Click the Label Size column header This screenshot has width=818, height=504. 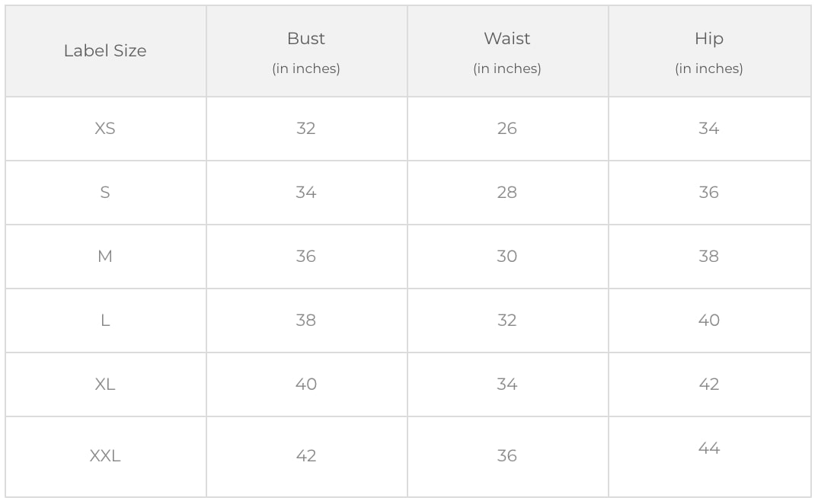click(x=105, y=51)
